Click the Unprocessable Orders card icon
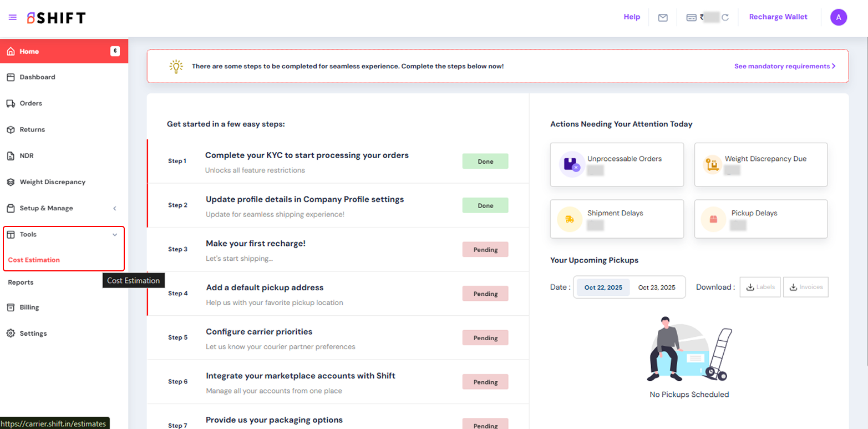The image size is (868, 429). point(571,164)
